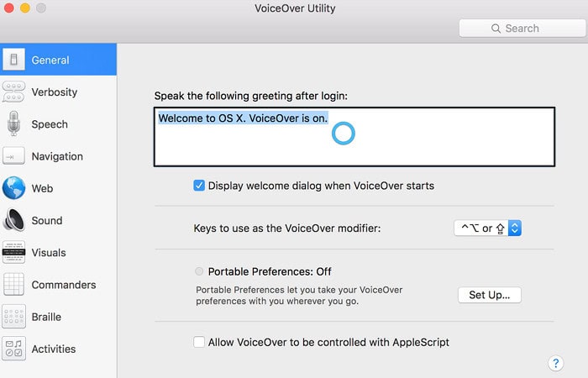Click the help question mark button
Viewport: 588px width, 378px height.
pos(555,363)
